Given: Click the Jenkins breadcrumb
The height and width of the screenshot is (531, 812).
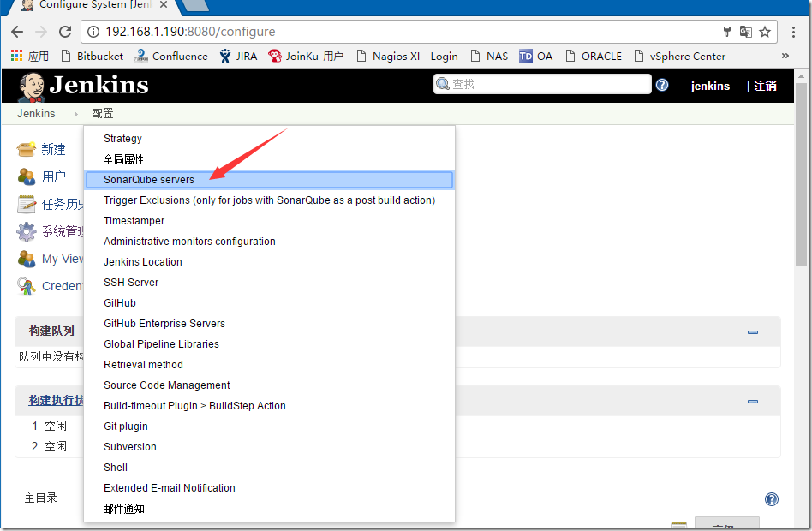Looking at the screenshot, I should pyautogui.click(x=36, y=113).
